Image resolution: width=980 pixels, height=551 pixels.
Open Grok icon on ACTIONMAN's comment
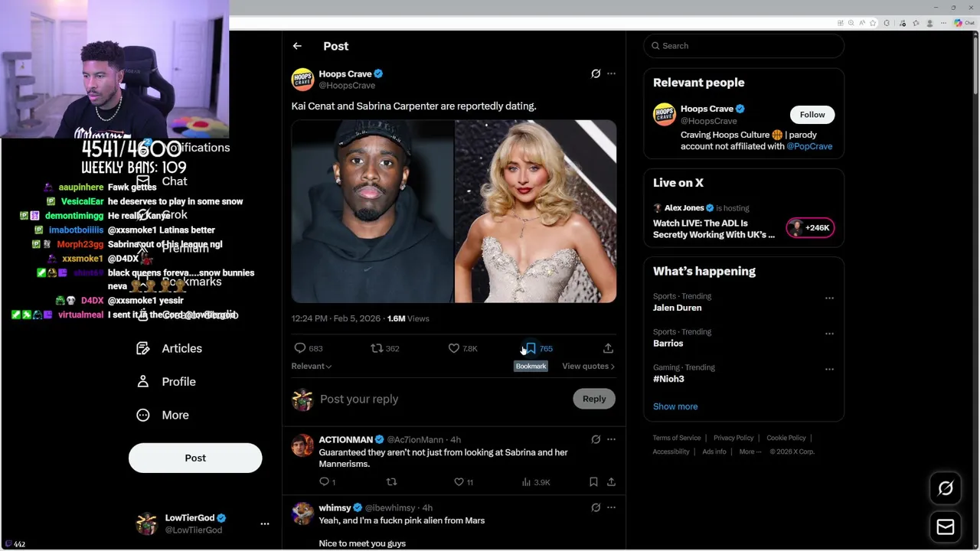click(596, 439)
